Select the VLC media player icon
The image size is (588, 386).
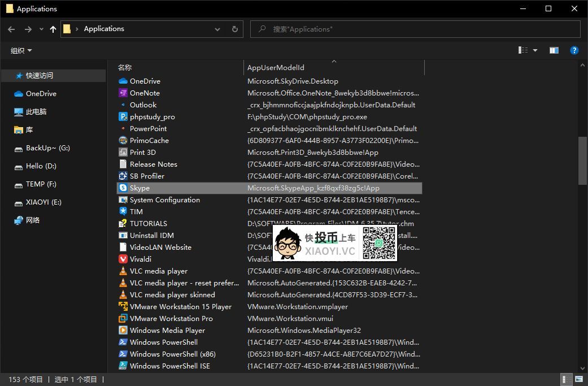(123, 271)
